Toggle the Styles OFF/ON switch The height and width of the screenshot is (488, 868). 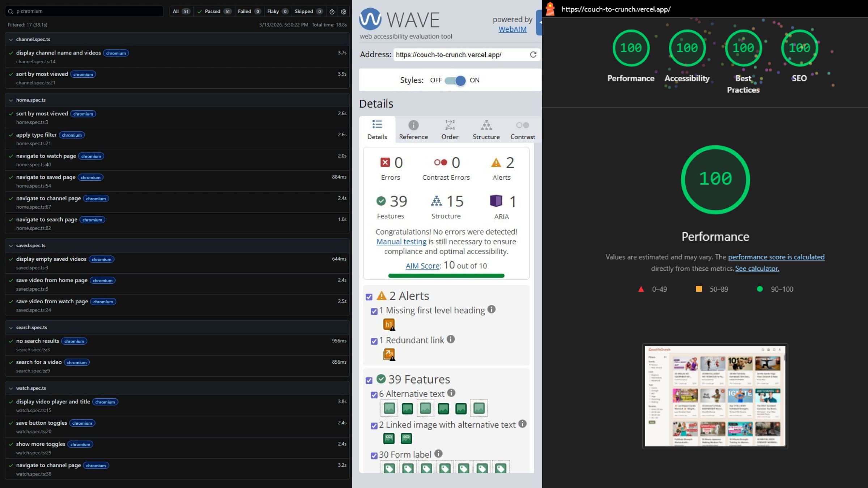click(x=455, y=80)
